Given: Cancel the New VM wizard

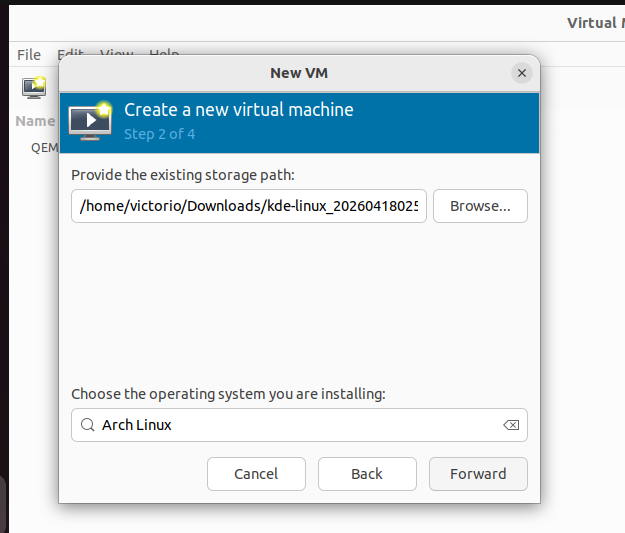Looking at the screenshot, I should 256,474.
